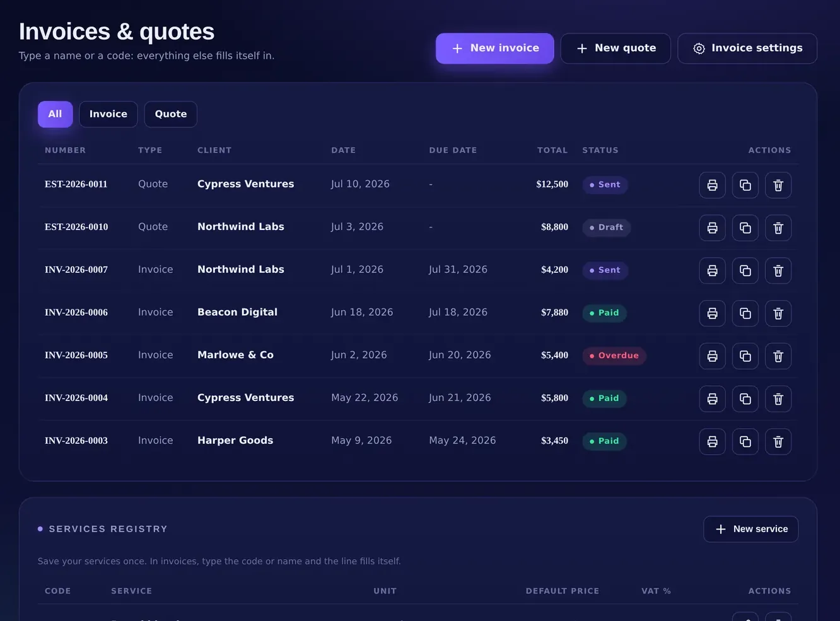The image size is (840, 621).
Task: Click the $12,500 total
Action: tap(552, 184)
